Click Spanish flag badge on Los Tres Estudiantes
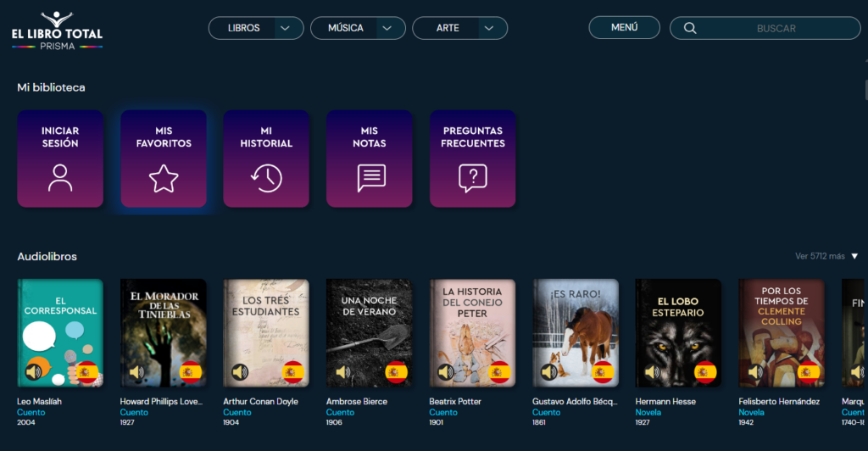 292,372
